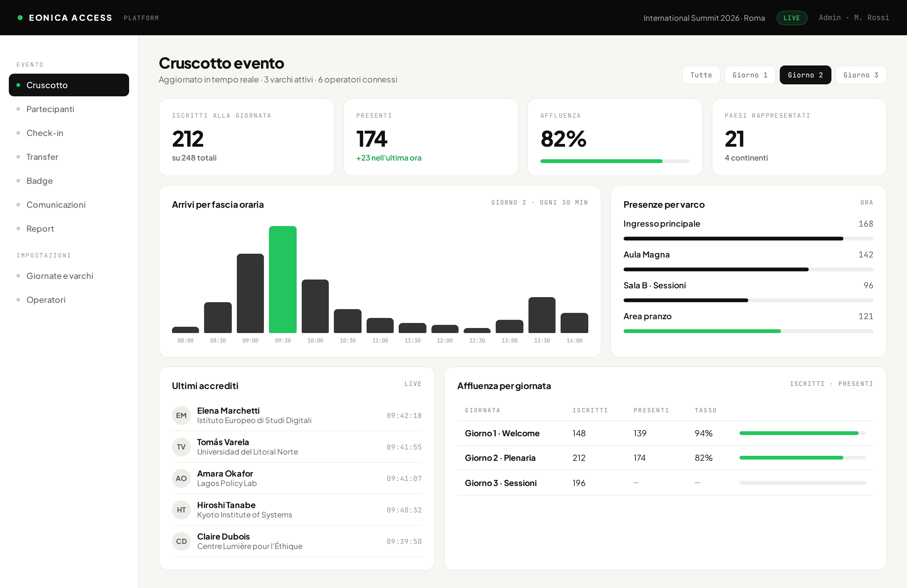Click the green 09:30 arrivals bar
907x588 pixels.
(x=283, y=280)
